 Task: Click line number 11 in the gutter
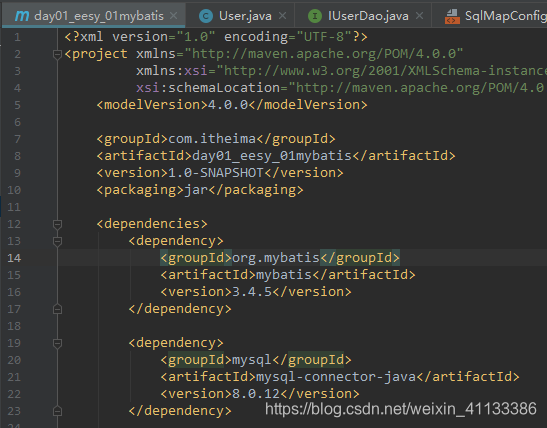(x=14, y=207)
